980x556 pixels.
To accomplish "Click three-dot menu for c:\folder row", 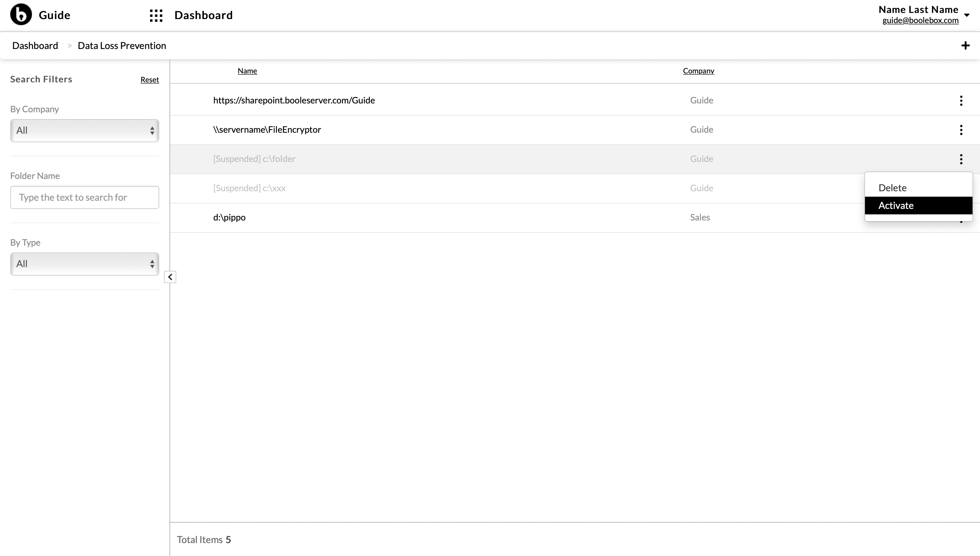I will coord(961,159).
